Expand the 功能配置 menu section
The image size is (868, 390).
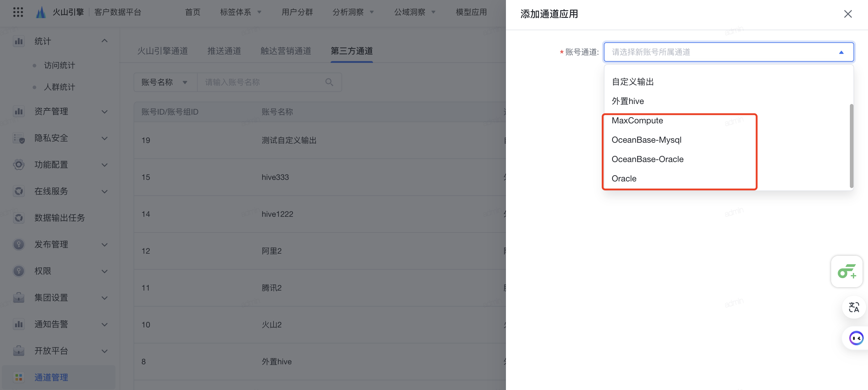coord(105,165)
